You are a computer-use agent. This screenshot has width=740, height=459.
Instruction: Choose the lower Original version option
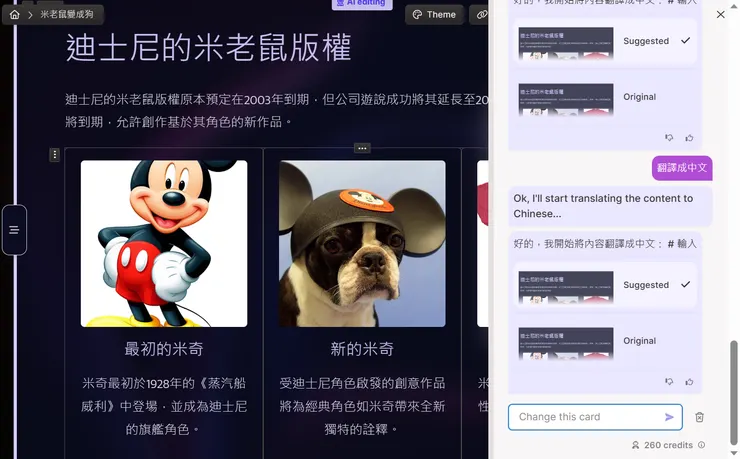[x=605, y=341]
